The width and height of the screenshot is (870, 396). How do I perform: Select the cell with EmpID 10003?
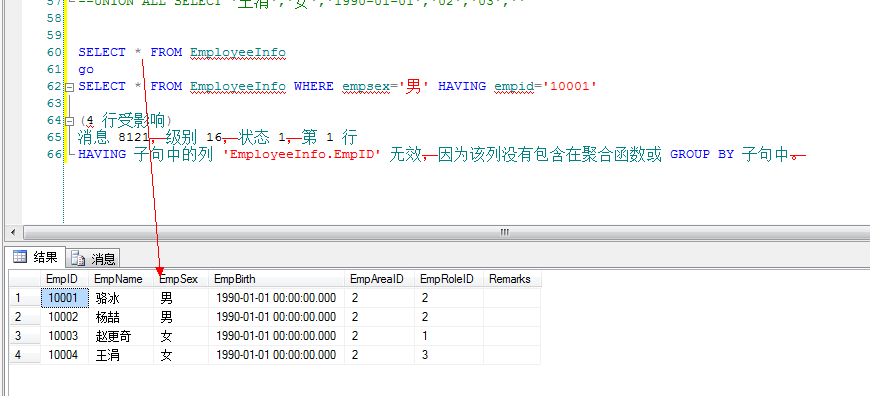tap(65, 336)
